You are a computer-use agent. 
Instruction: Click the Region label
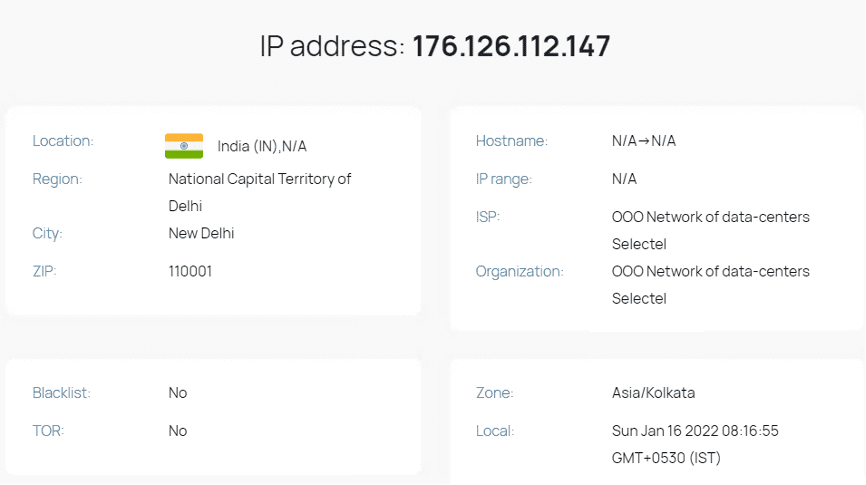(57, 179)
